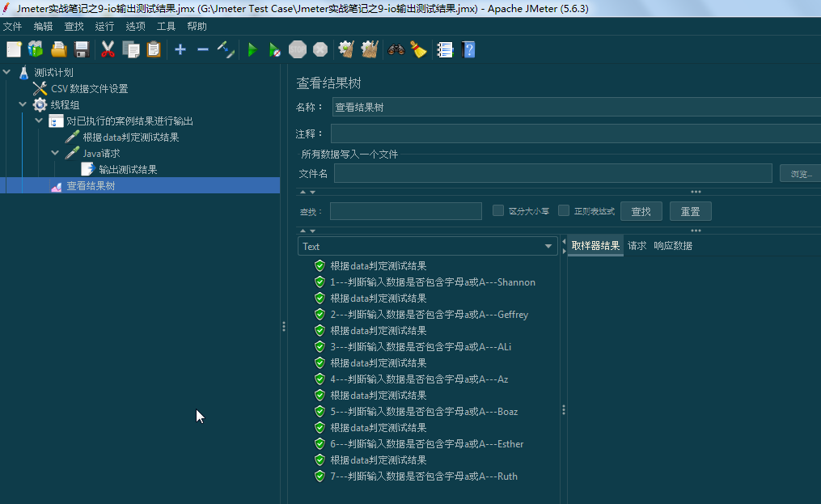Open search with the binoculars icon
This screenshot has width=821, height=504.
coord(396,49)
